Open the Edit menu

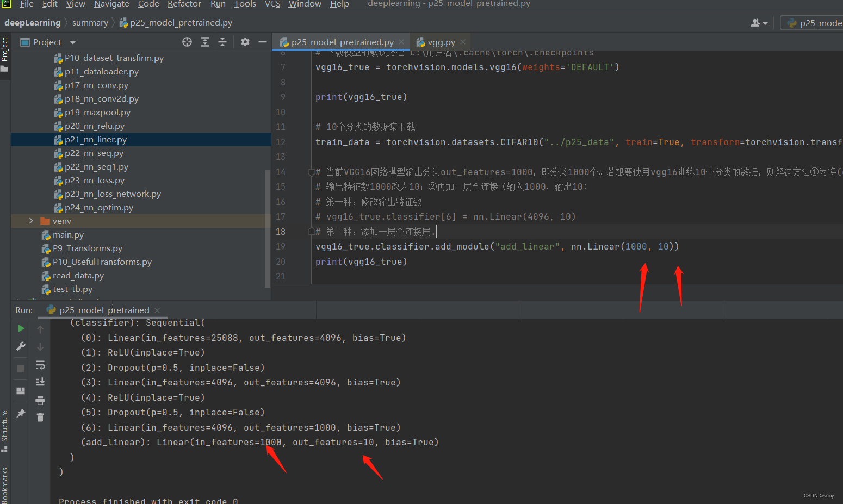click(50, 4)
